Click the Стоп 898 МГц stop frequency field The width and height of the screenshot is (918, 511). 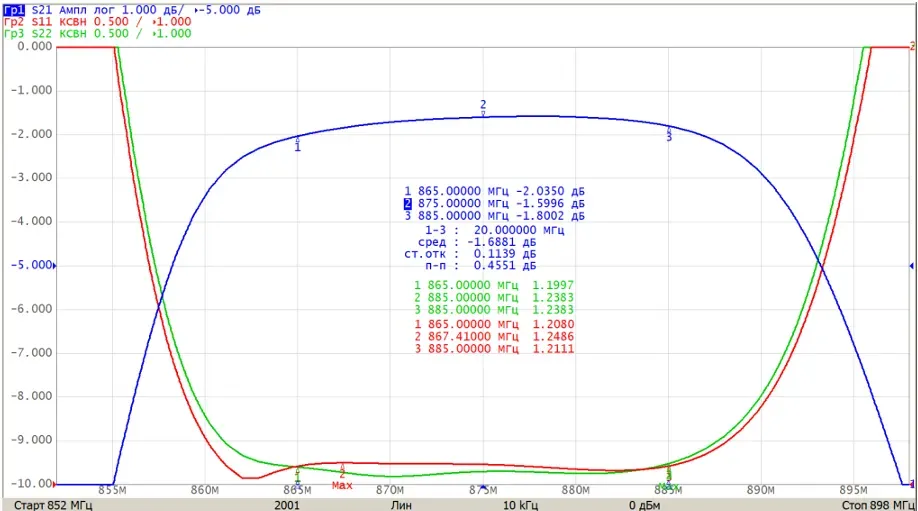coord(878,505)
